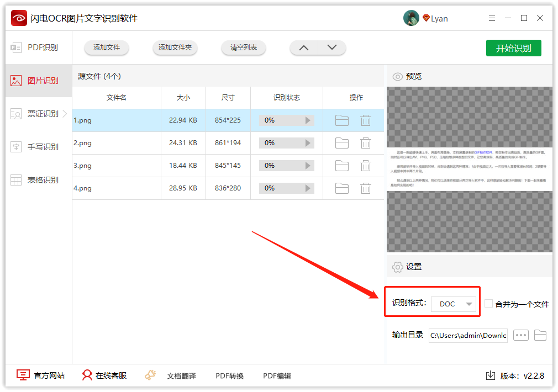This screenshot has width=558, height=392.
Task: Click the down arrow next to file ordering
Action: point(331,48)
